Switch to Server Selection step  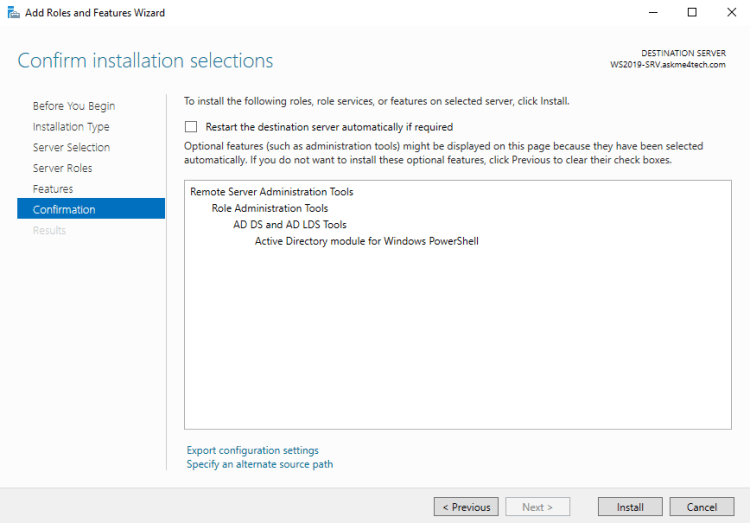click(71, 147)
